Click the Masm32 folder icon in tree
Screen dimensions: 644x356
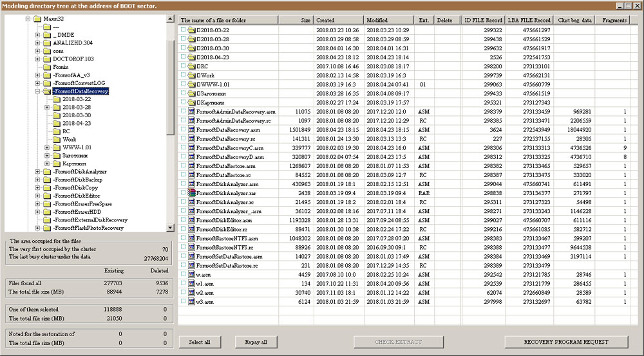(x=37, y=19)
